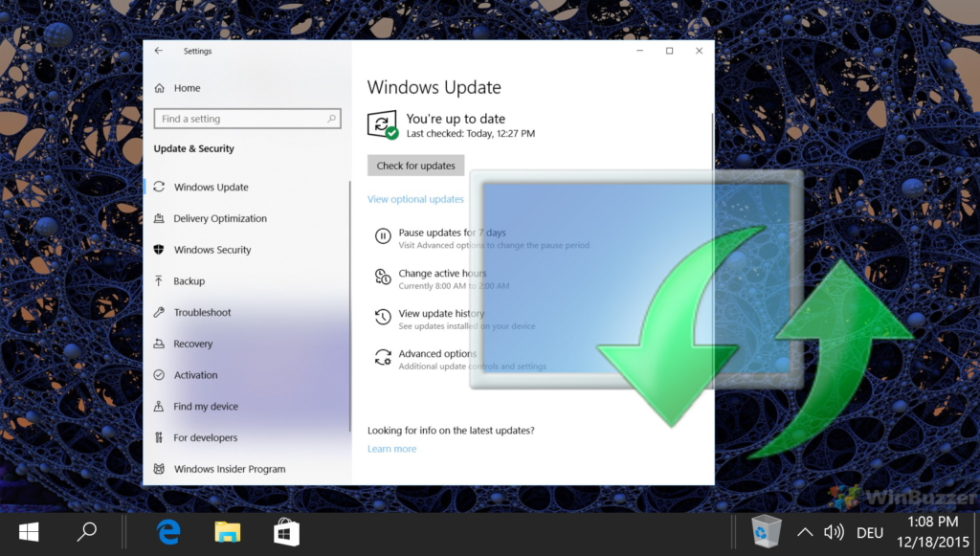
Task: Click the Activation checkmark icon
Action: [160, 374]
